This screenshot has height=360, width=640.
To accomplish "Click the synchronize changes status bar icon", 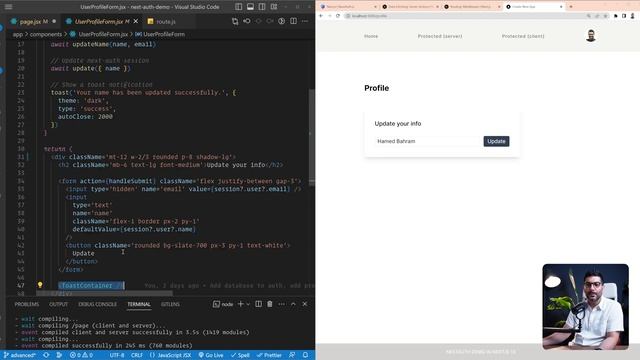I will [46, 355].
